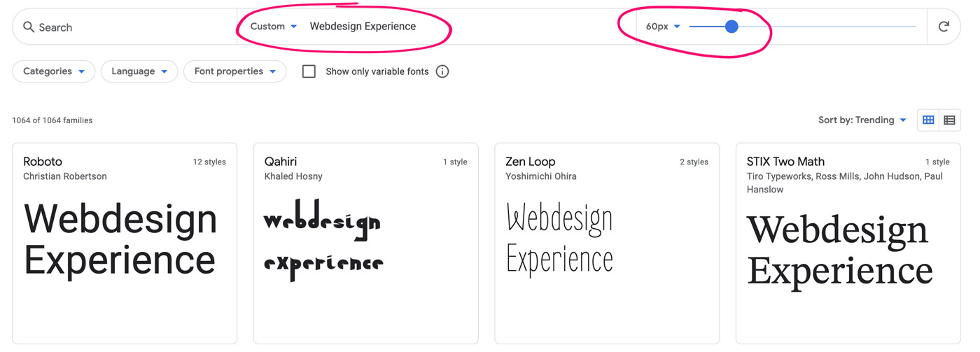
Task: Expand the Font properties filter
Action: [x=234, y=71]
